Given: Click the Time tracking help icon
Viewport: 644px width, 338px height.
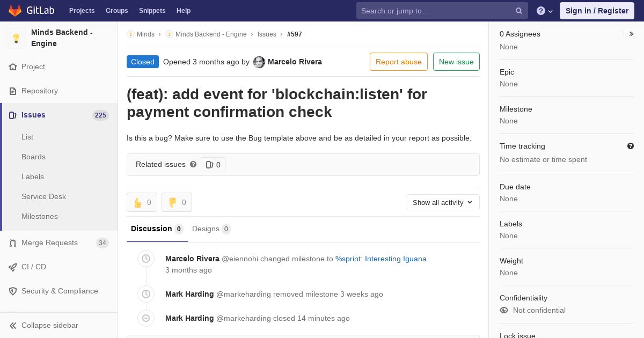Looking at the screenshot, I should tap(631, 146).
